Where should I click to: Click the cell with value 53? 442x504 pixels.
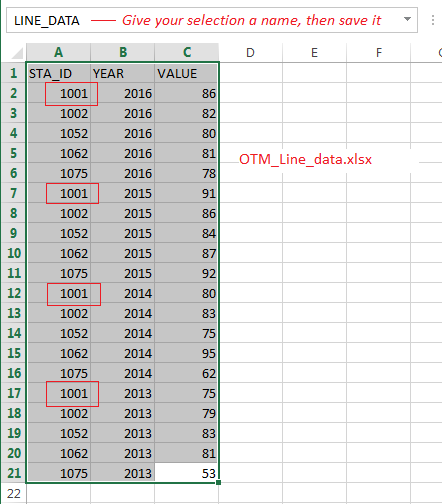(186, 473)
